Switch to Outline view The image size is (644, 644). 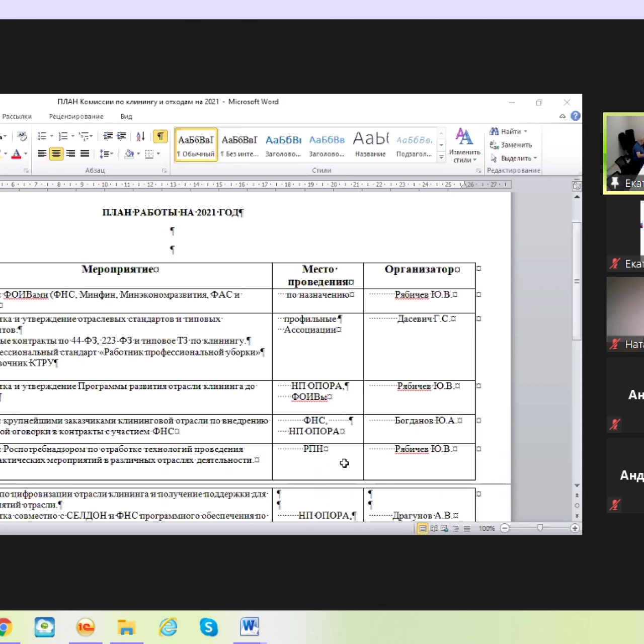click(456, 528)
